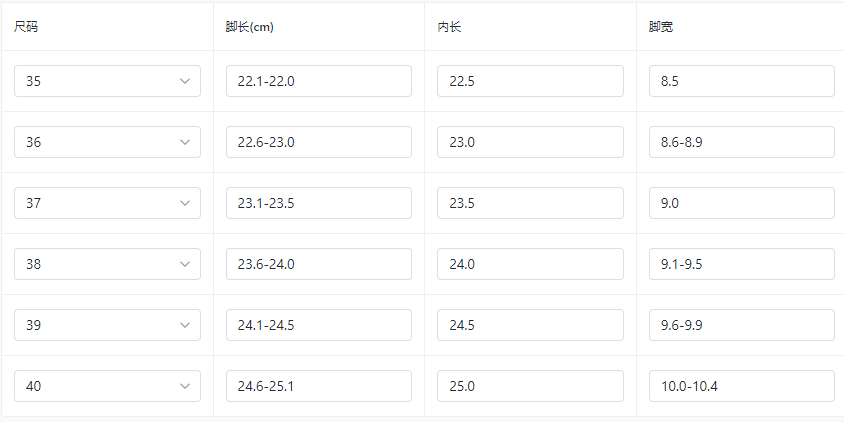The image size is (844, 422).
Task: Click the chevron on the size 38 dropdown
Action: point(185,264)
